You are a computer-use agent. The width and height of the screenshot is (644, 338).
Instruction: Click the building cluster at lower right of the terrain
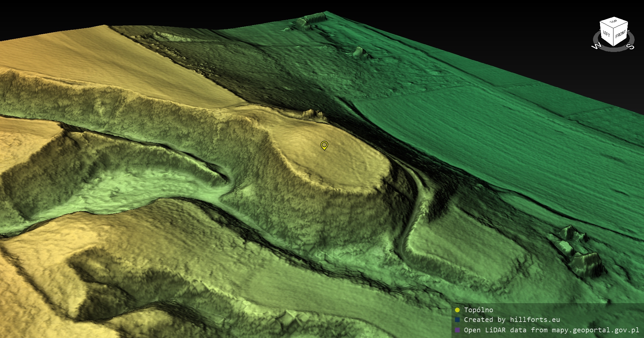(577, 251)
